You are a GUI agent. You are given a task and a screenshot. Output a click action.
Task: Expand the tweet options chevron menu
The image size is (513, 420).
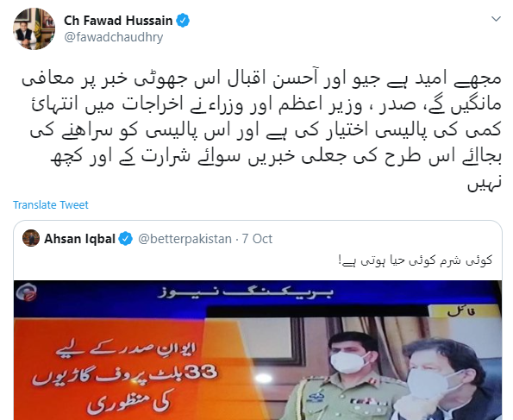[x=496, y=19]
